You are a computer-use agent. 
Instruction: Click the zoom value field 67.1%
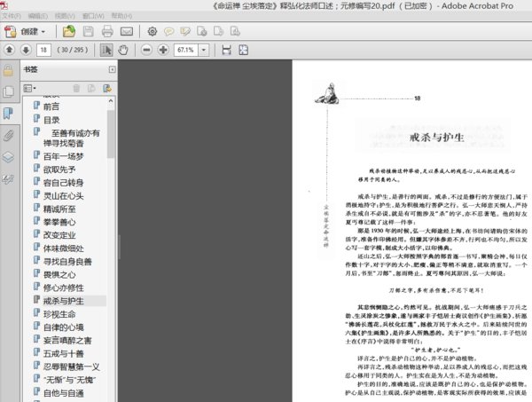click(x=186, y=50)
